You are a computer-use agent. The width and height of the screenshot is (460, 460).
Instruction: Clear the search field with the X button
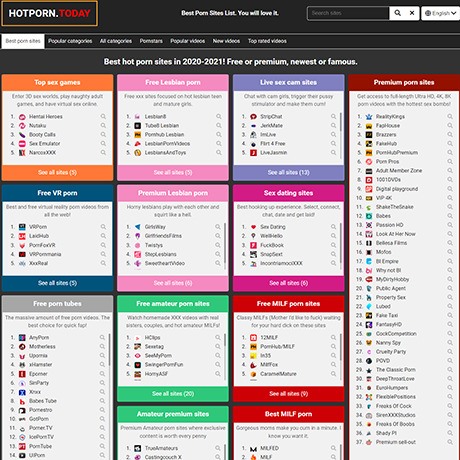[x=412, y=13]
